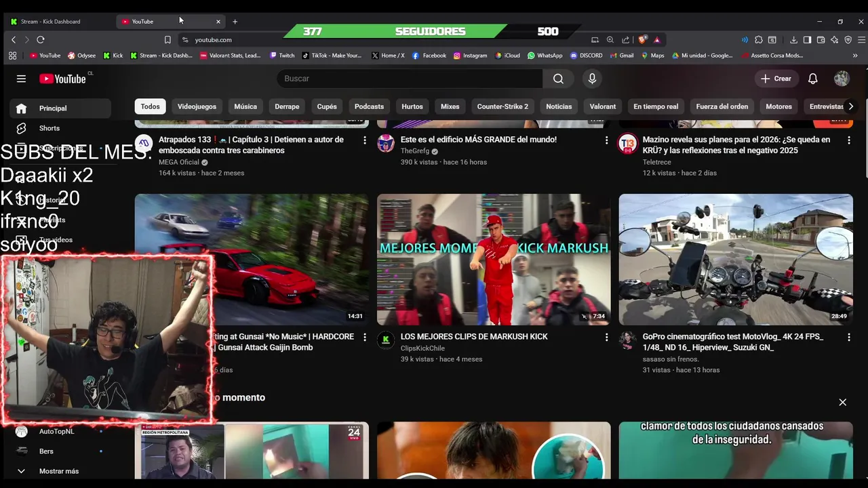Image resolution: width=868 pixels, height=488 pixels.
Task: Open the browser main menu icon
Action: pos(861,40)
